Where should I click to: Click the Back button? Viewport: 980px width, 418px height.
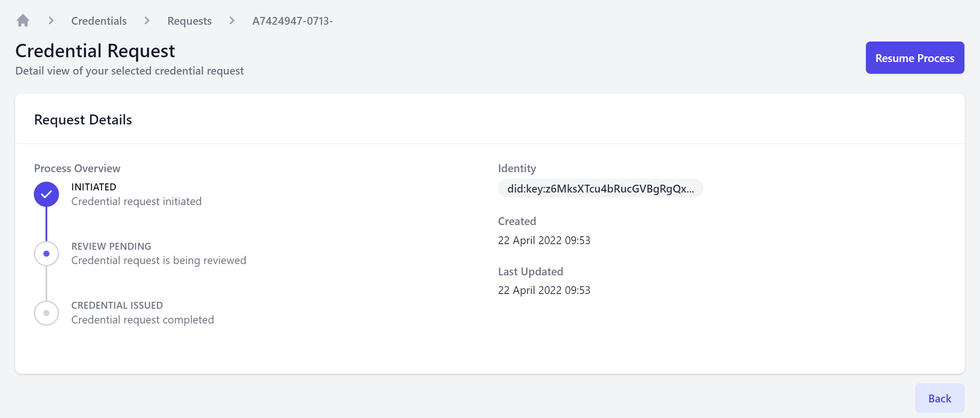[939, 398]
